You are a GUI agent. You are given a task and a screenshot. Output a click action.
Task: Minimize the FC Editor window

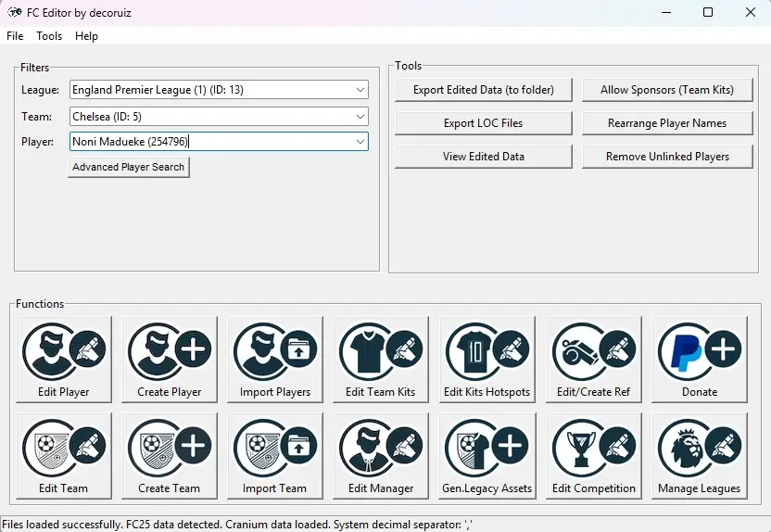point(666,12)
